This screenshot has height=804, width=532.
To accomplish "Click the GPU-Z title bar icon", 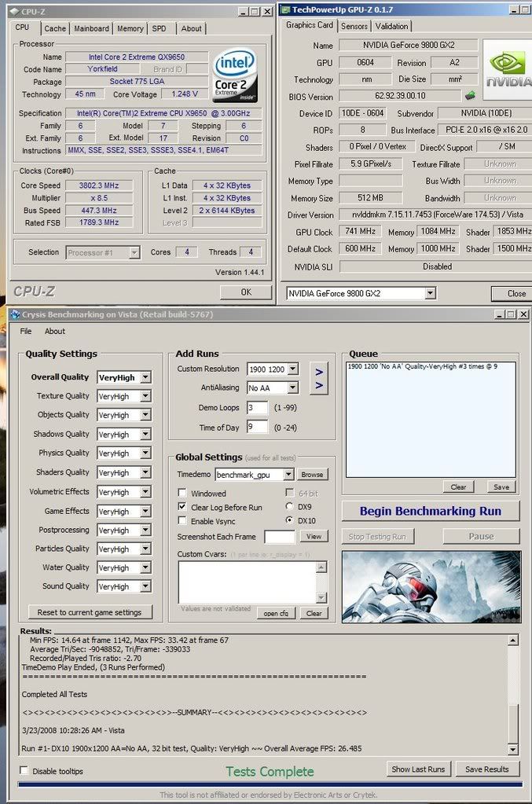I will 285,9.
